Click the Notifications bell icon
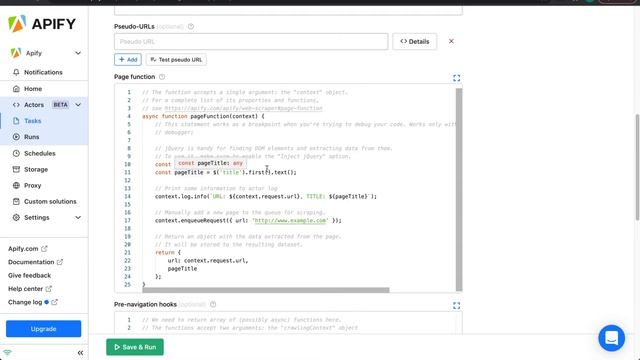Image resolution: width=640 pixels, height=360 pixels. pos(16,72)
